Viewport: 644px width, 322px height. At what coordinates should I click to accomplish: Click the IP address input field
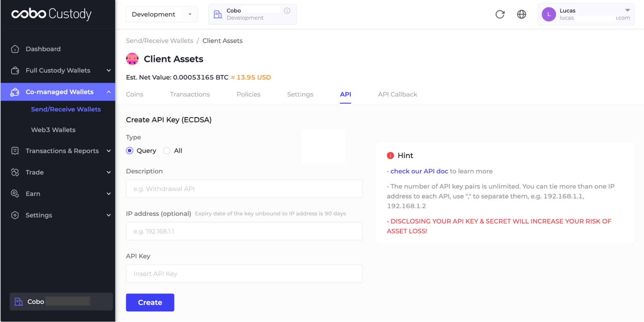[x=244, y=231]
